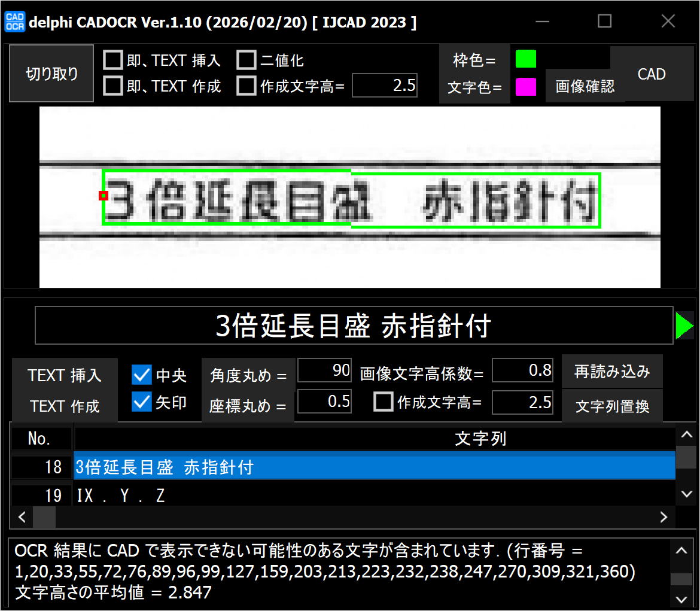Pick the green 枠色 color swatch
This screenshot has width=700, height=611.
coord(526,59)
